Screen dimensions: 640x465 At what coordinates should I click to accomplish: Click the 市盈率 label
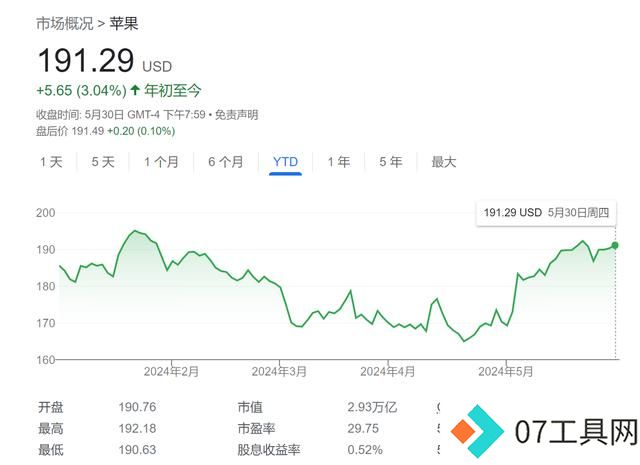tap(256, 429)
